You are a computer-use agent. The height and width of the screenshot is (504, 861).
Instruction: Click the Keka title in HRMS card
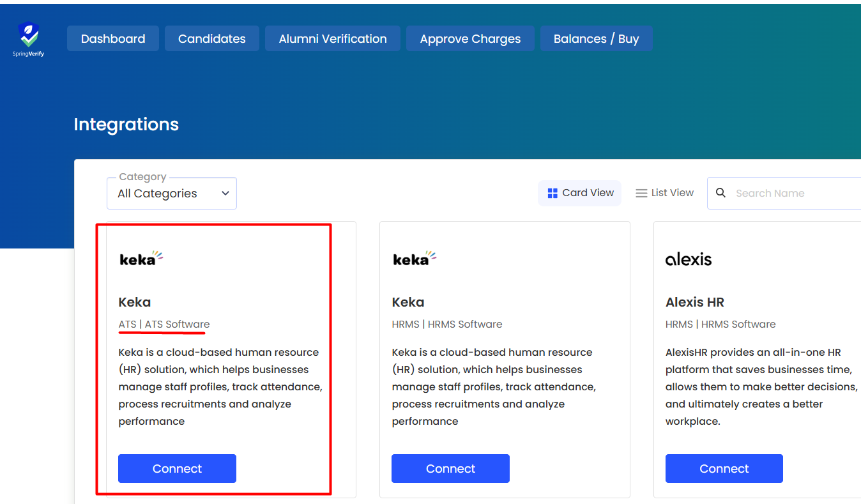tap(408, 302)
